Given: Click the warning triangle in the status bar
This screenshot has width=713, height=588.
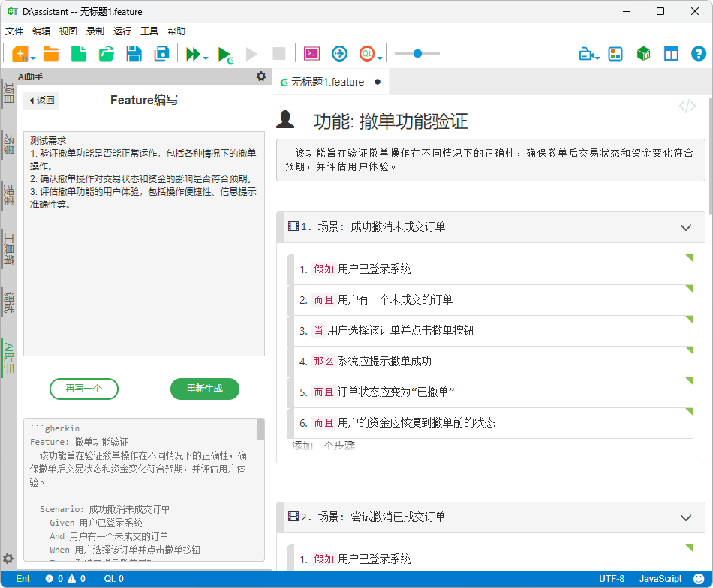Looking at the screenshot, I should (72, 578).
